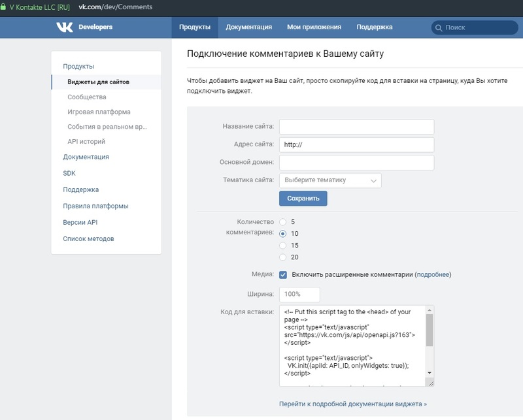Click the 'Developers' header text
The width and height of the screenshot is (523, 420).
(95, 27)
